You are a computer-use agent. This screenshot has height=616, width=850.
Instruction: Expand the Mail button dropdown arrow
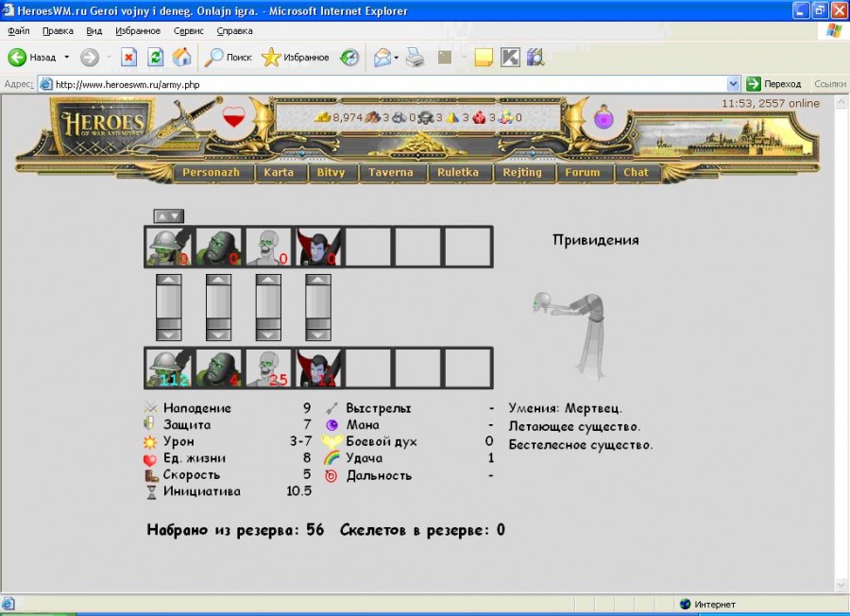397,57
